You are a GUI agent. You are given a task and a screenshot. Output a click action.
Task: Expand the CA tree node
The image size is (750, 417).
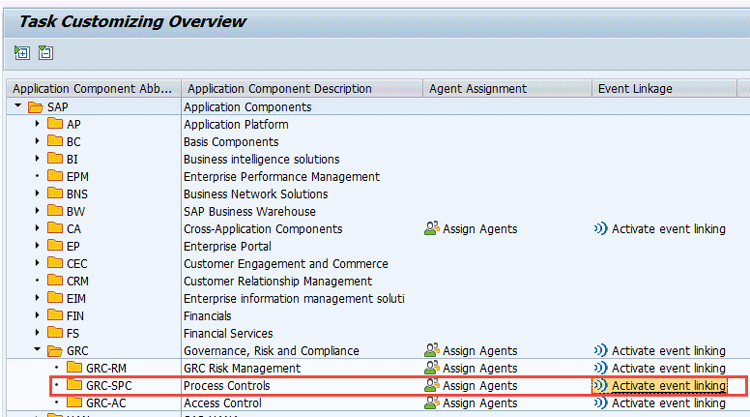tap(37, 229)
